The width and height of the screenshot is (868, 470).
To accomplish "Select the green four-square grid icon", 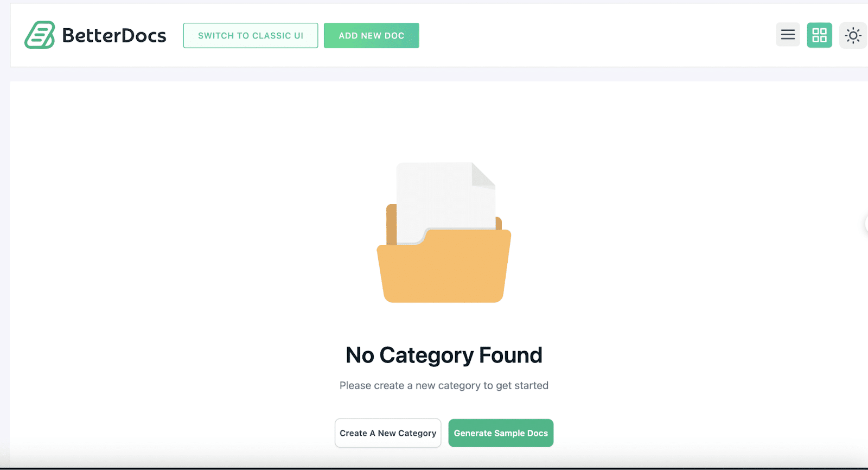I will pyautogui.click(x=819, y=35).
